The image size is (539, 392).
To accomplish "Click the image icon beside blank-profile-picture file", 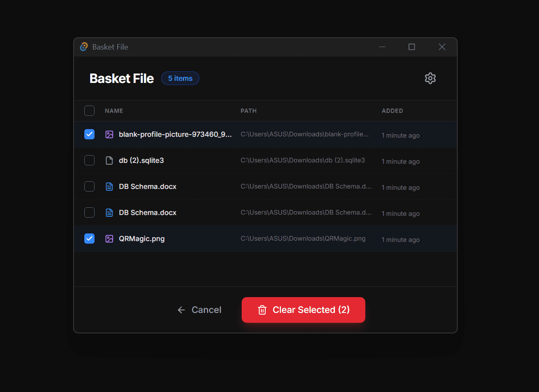I will click(110, 134).
